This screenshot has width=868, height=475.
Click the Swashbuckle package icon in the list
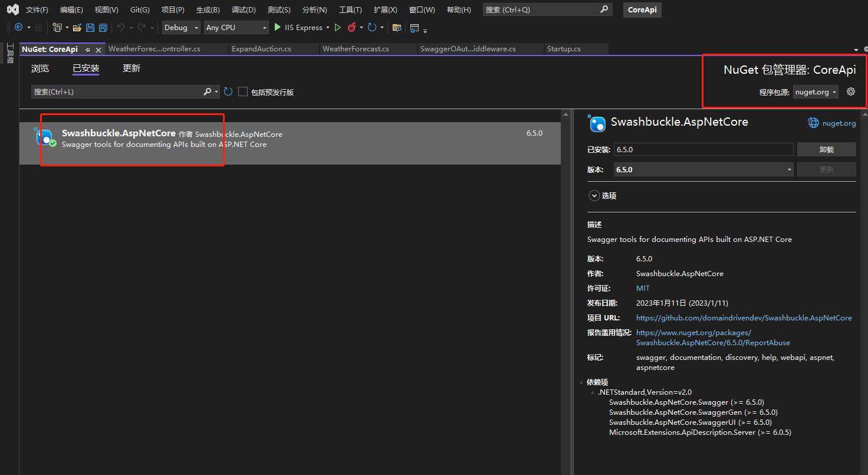click(45, 137)
